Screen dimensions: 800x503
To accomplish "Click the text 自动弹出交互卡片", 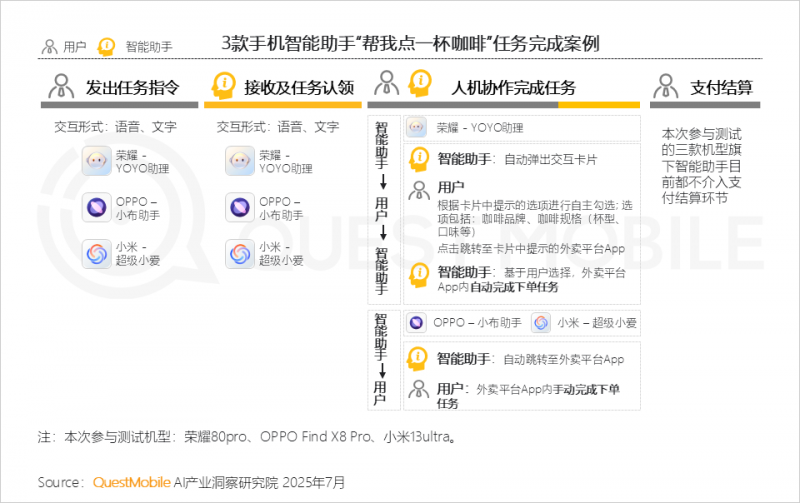I will [551, 160].
